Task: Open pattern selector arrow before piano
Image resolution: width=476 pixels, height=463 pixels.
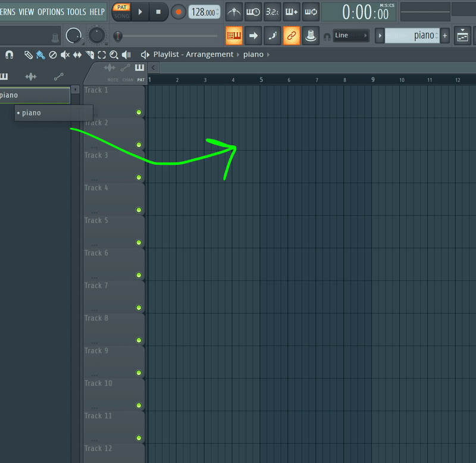Action: 380,36
